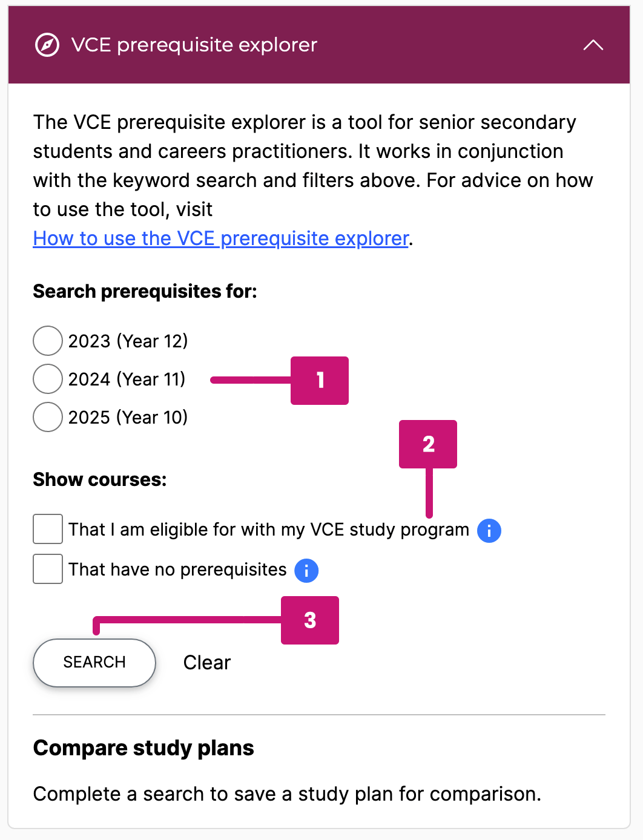Select the 'Search prerequisites for' heading text
This screenshot has width=643, height=840.
144,291
